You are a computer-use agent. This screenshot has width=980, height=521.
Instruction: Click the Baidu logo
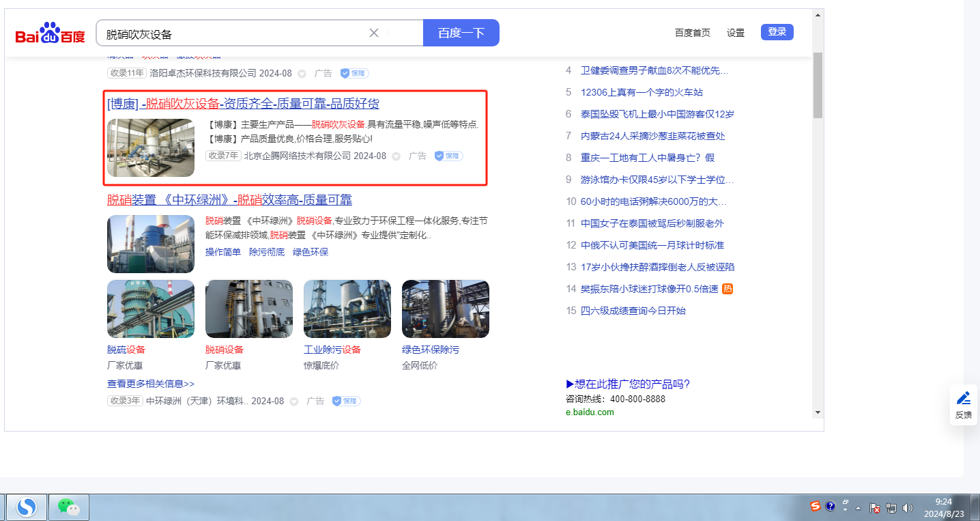click(51, 33)
